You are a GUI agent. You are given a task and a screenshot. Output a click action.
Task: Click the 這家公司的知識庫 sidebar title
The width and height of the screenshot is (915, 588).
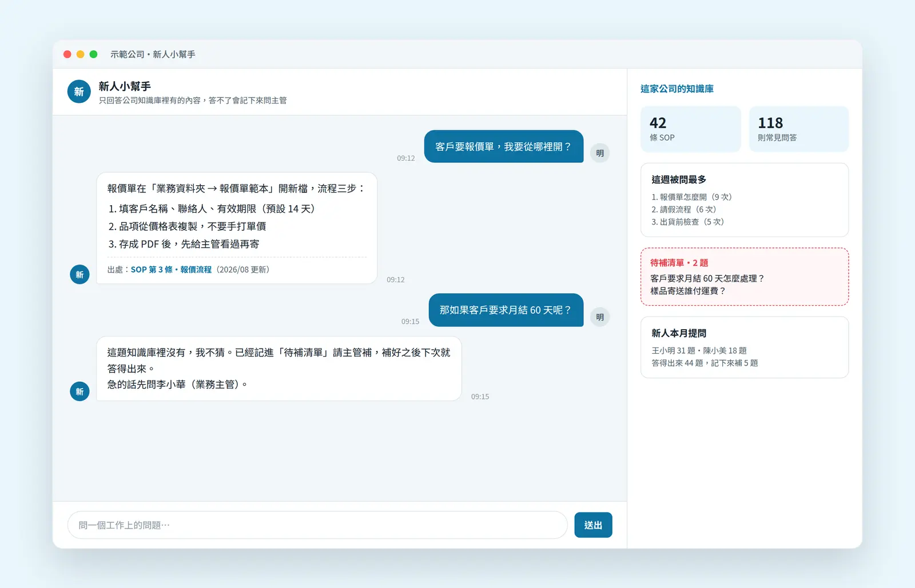click(x=677, y=89)
